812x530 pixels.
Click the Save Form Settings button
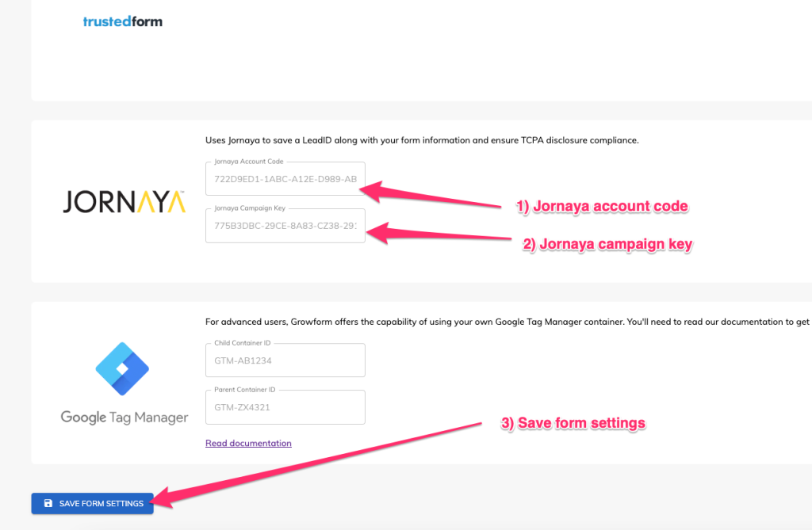92,503
